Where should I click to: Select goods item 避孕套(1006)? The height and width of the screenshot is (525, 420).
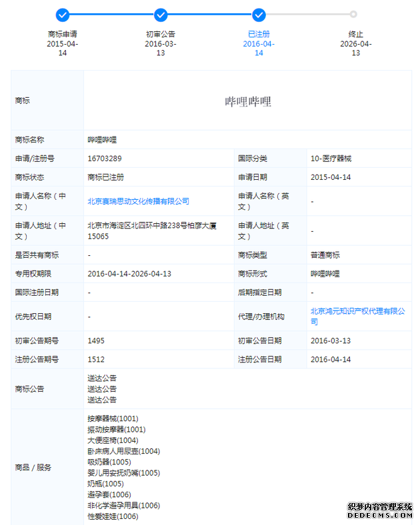109,494
